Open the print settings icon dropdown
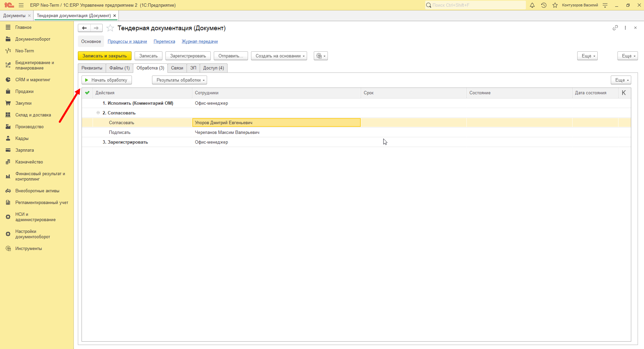This screenshot has width=644, height=349. click(x=321, y=56)
